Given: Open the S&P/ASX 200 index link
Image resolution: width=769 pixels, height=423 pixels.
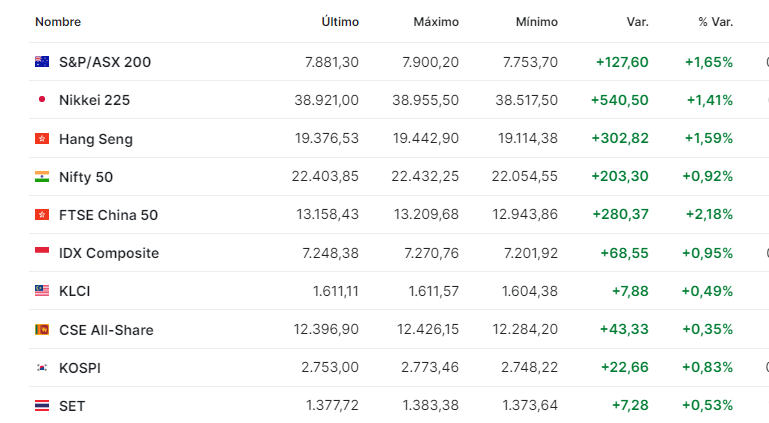Looking at the screenshot, I should click(105, 62).
